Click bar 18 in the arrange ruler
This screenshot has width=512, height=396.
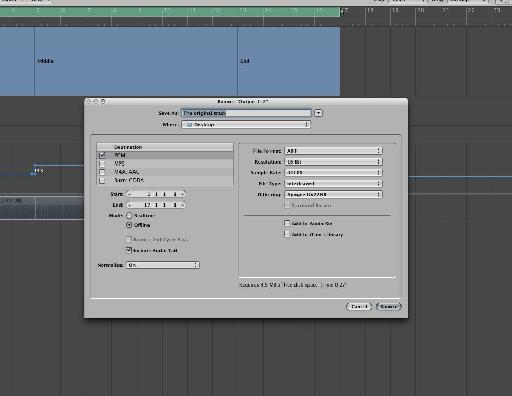[x=370, y=10]
